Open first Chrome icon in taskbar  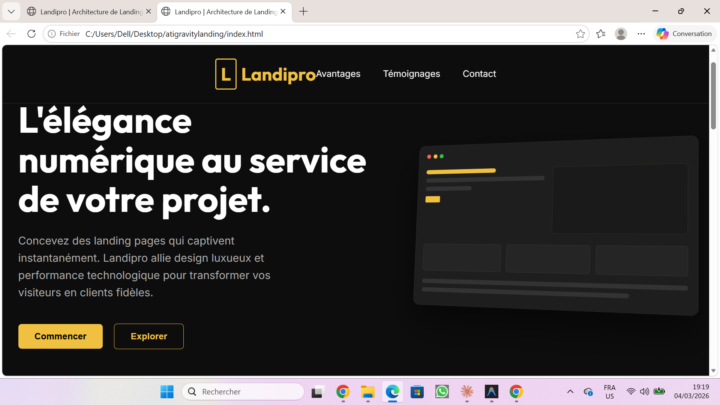[343, 392]
